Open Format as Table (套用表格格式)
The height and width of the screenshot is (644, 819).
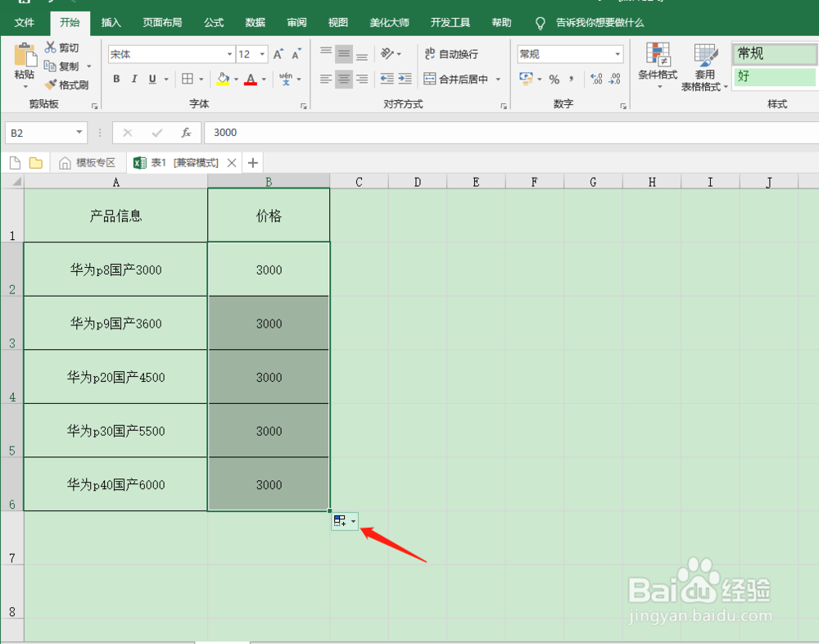coord(704,67)
